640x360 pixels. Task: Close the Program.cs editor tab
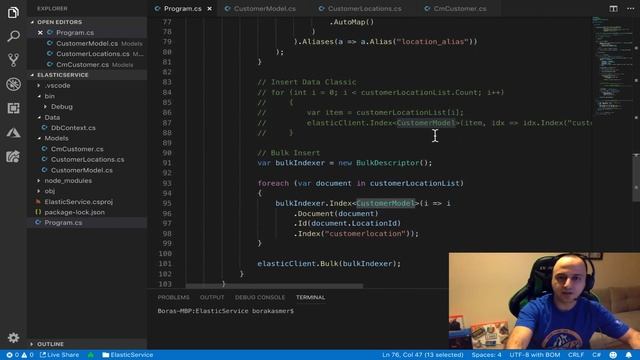[x=209, y=9]
